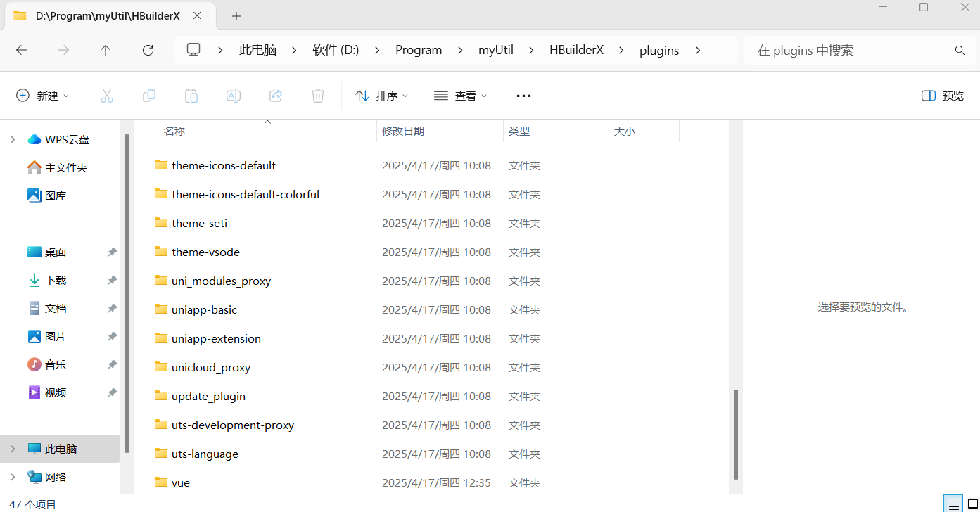Navigate to 软件 (D:) breadcrumb
This screenshot has width=980, height=512.
(336, 50)
